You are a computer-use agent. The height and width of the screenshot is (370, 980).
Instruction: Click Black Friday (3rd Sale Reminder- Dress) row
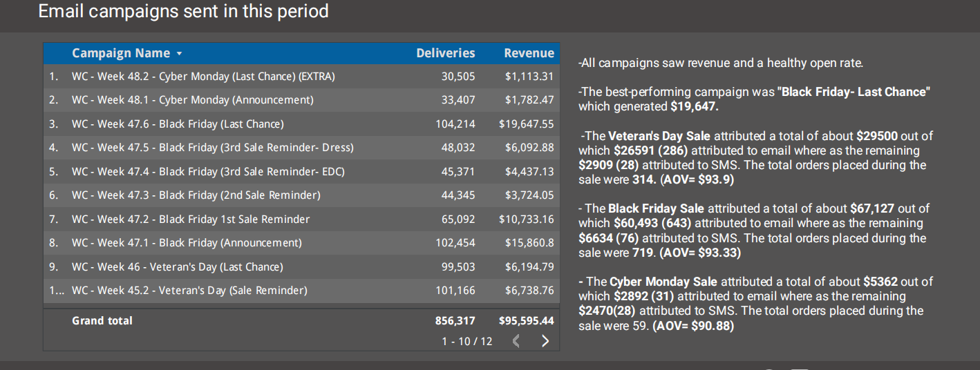coord(212,148)
